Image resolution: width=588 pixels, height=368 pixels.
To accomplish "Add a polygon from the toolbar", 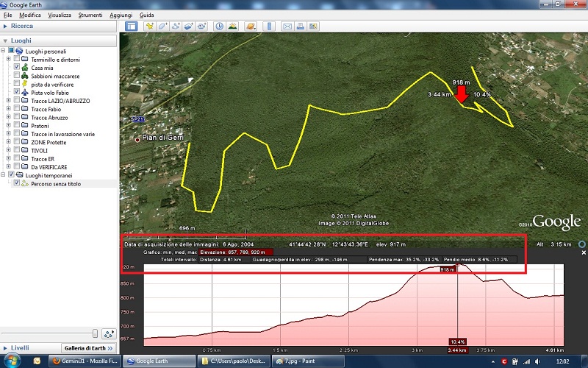I will (x=162, y=26).
